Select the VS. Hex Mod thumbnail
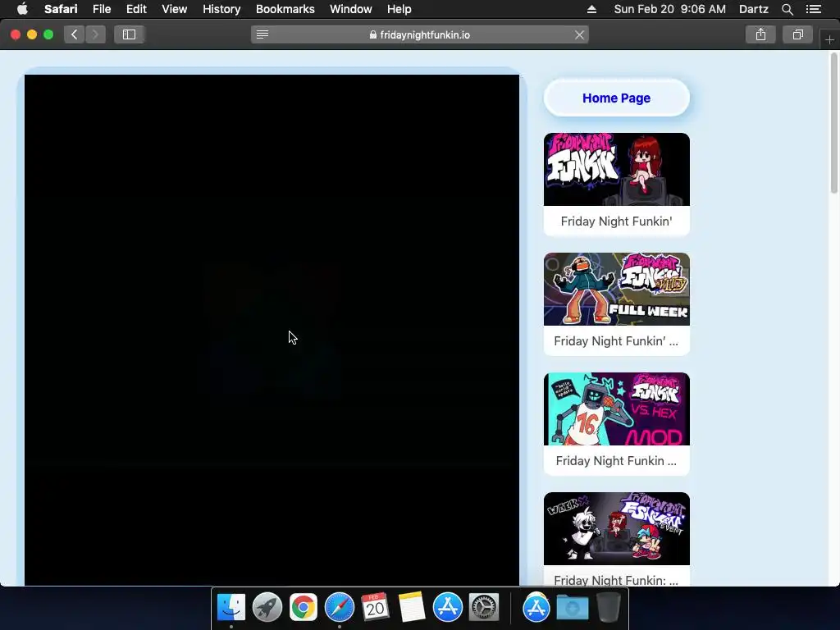The width and height of the screenshot is (840, 630). point(617,409)
